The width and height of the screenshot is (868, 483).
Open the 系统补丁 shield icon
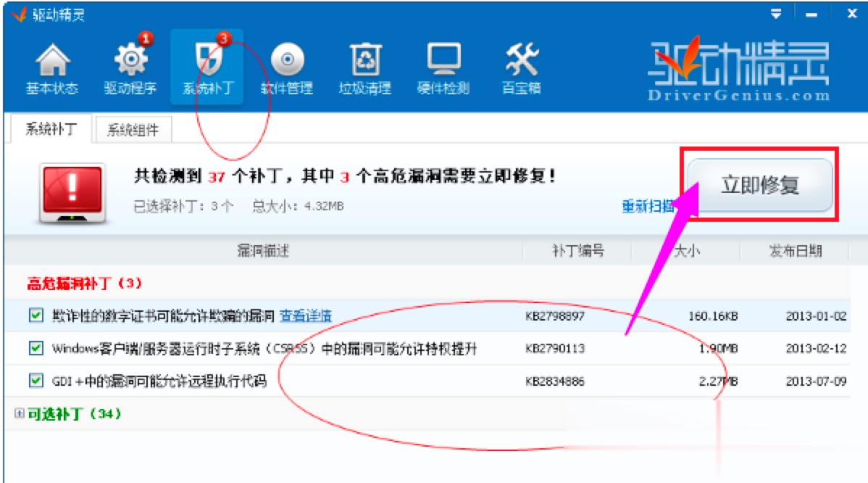pos(208,65)
